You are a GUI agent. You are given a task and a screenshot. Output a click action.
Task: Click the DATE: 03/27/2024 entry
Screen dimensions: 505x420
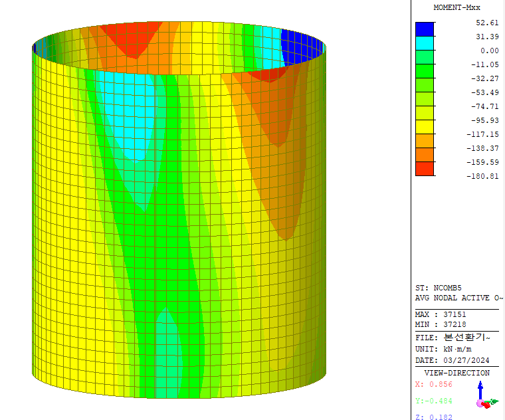[x=453, y=360]
